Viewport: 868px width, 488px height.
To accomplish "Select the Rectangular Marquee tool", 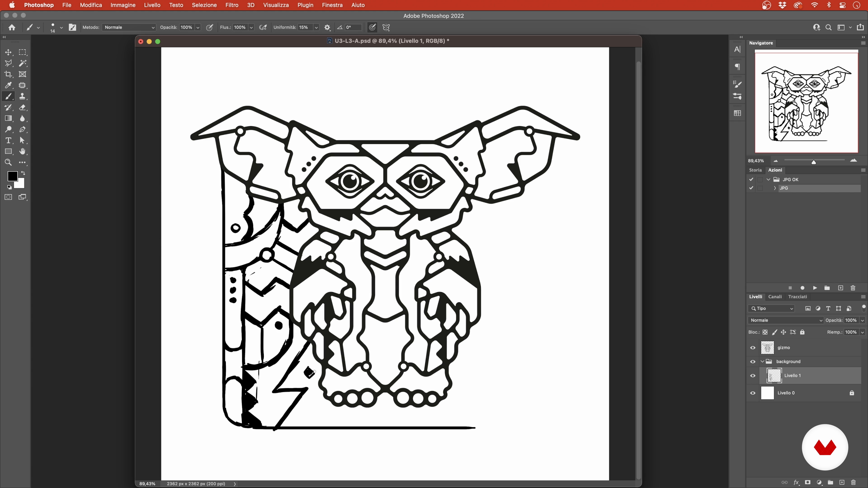I will point(22,52).
